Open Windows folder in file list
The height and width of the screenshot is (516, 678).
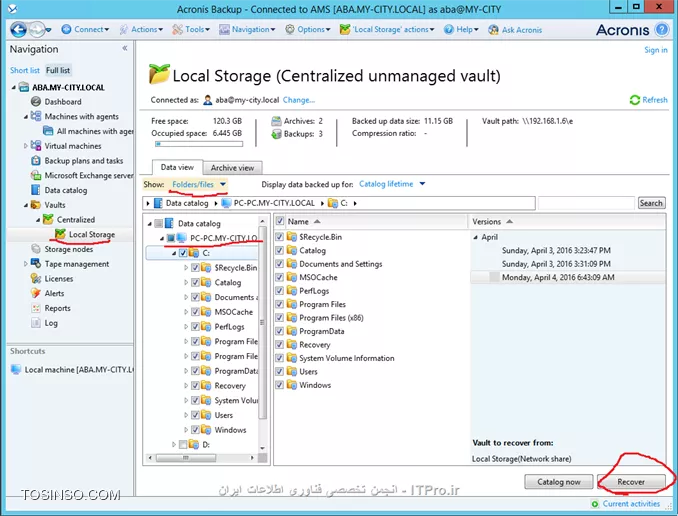coord(315,385)
